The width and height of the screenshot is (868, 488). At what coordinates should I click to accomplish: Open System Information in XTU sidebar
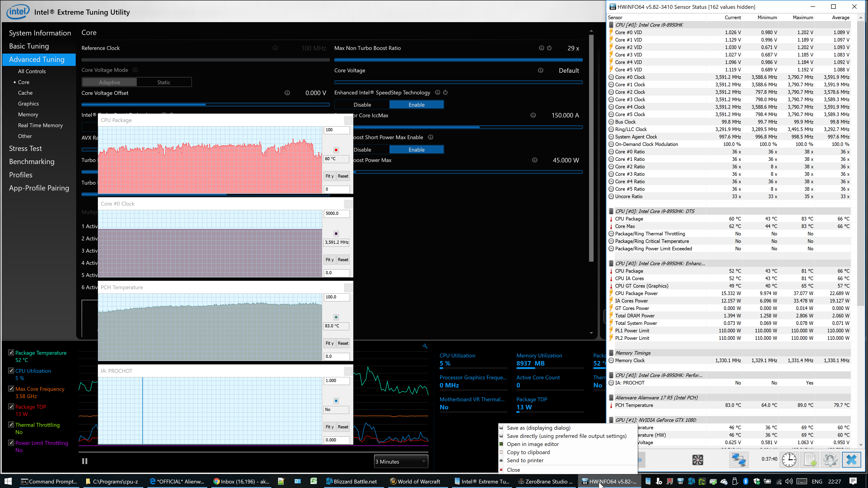pyautogui.click(x=40, y=33)
